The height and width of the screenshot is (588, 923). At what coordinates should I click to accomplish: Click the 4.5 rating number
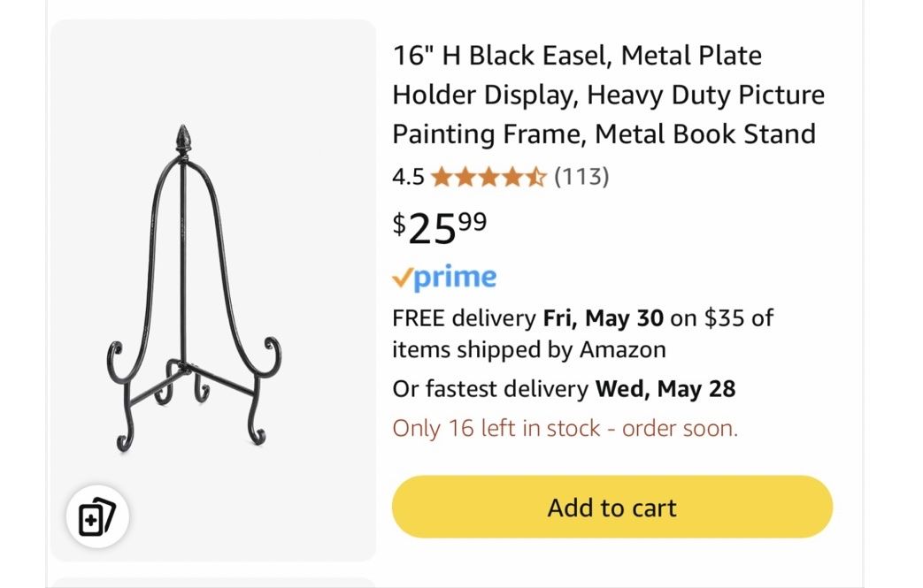point(408,177)
